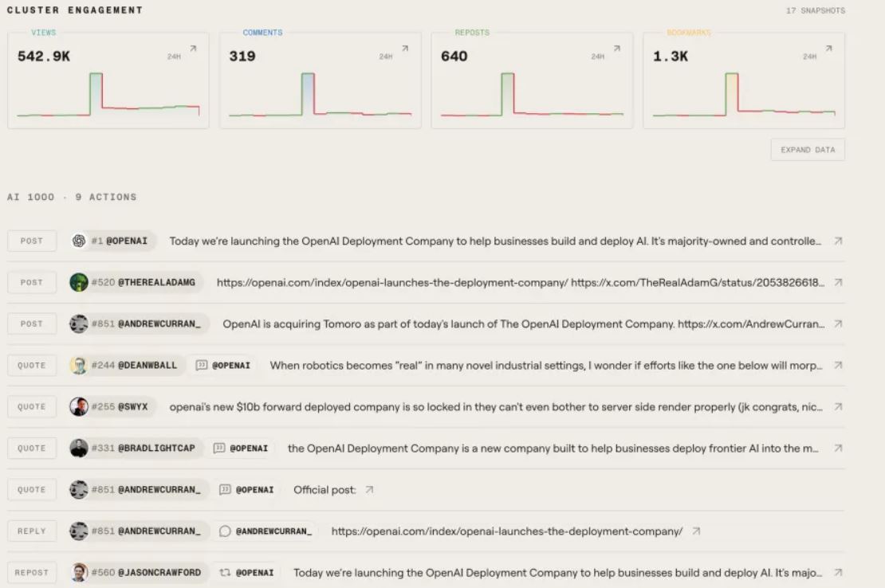Open arrow link in @ANDREWCURRAN_ reply row

[696, 531]
